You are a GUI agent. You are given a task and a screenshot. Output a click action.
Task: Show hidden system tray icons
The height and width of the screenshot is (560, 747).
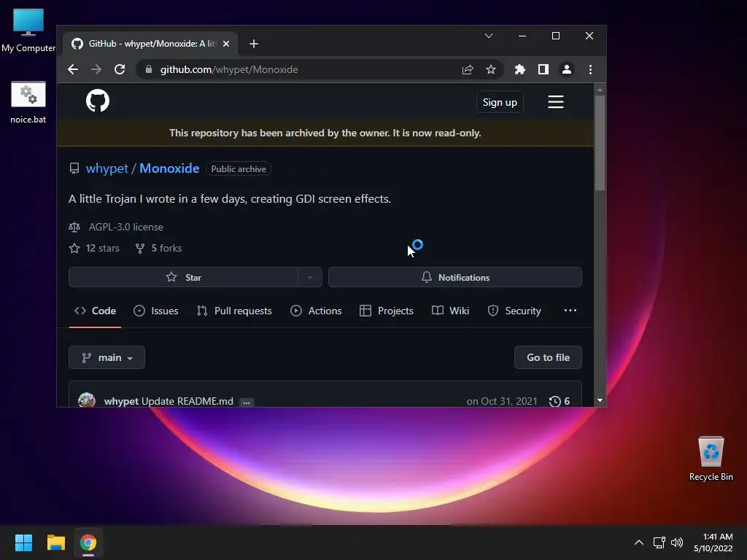639,542
